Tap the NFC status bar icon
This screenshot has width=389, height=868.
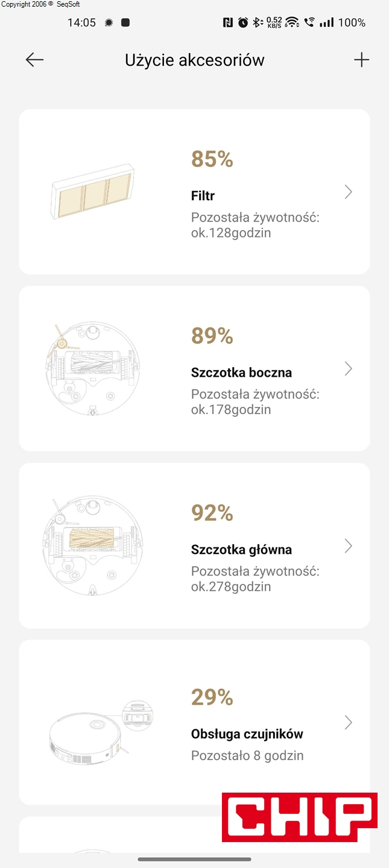click(x=228, y=23)
